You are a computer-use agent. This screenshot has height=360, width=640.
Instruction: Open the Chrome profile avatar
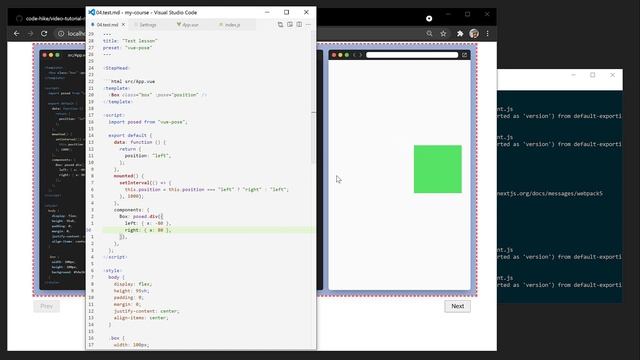(474, 33)
